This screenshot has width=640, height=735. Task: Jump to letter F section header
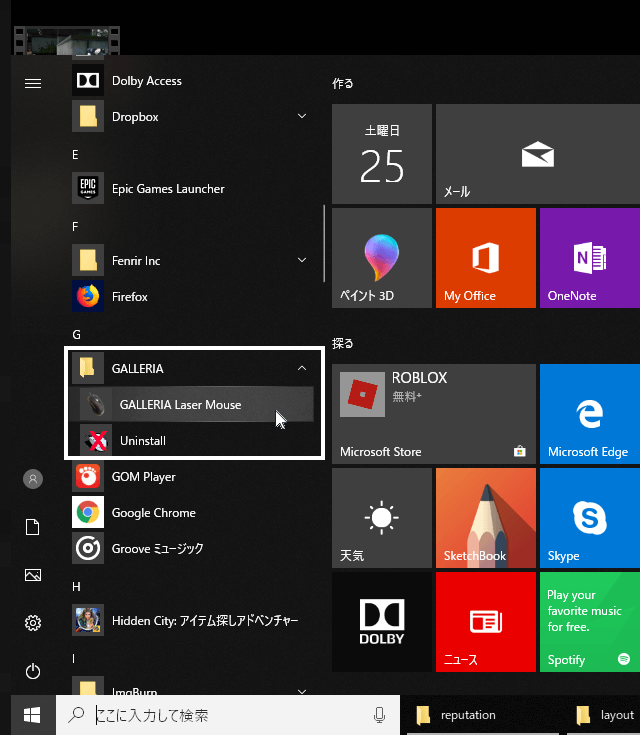75,227
